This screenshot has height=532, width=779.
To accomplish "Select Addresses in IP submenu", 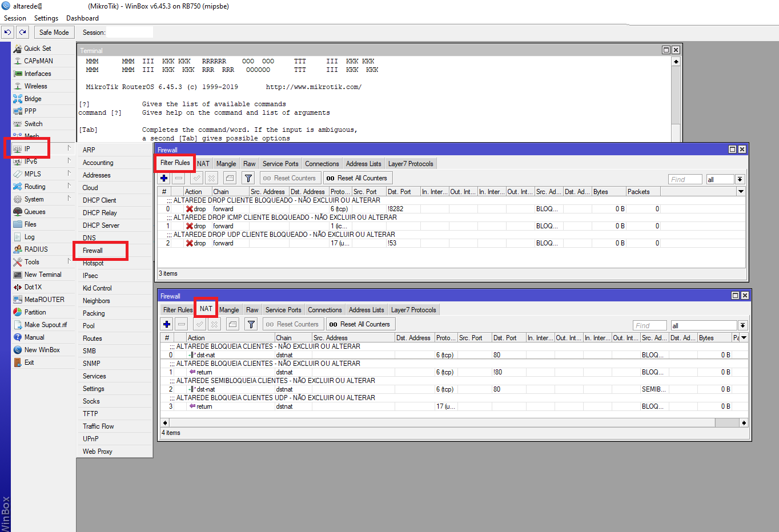I will pyautogui.click(x=97, y=175).
